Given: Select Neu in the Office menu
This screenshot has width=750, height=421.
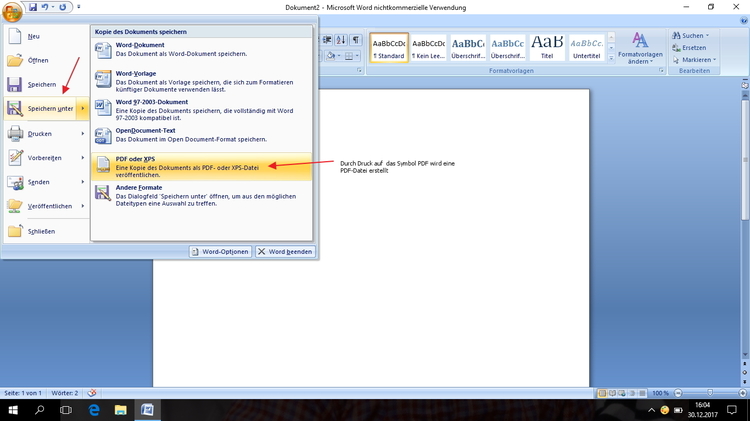Looking at the screenshot, I should click(x=46, y=36).
